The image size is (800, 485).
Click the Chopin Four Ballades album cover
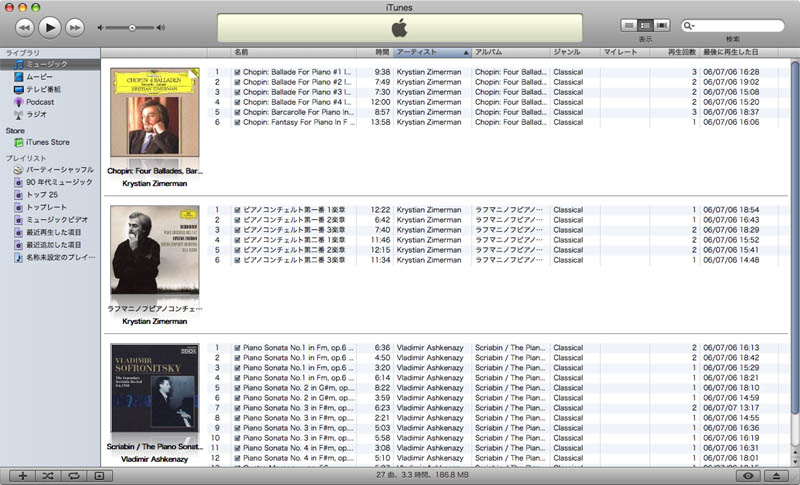(x=154, y=111)
